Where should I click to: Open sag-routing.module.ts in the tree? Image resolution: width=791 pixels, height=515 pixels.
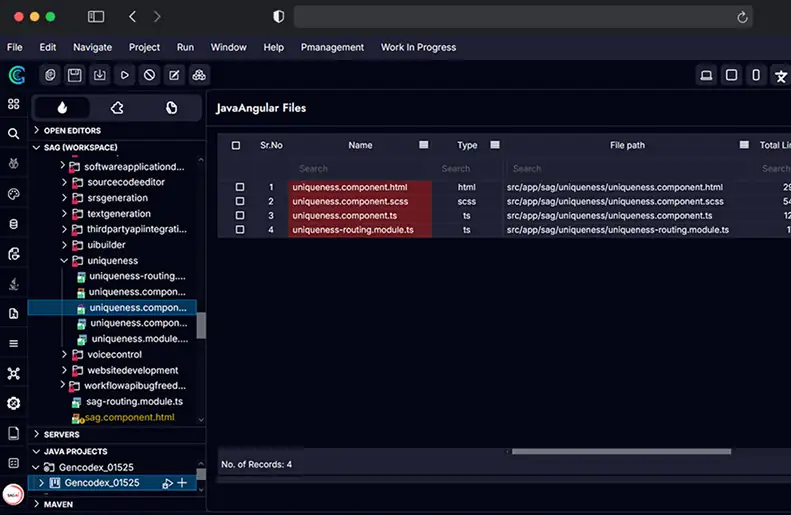[x=134, y=402]
